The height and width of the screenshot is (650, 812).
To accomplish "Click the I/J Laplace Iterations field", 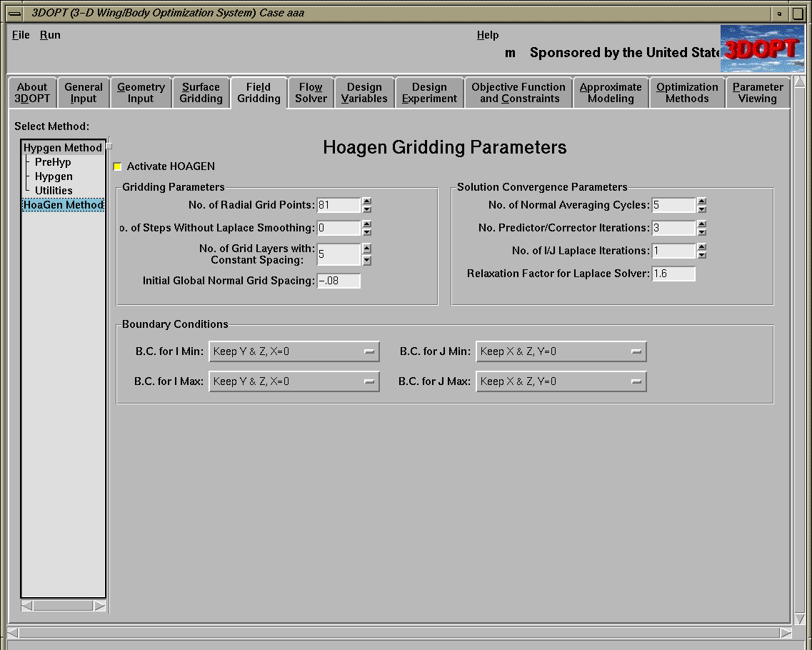I will [673, 251].
